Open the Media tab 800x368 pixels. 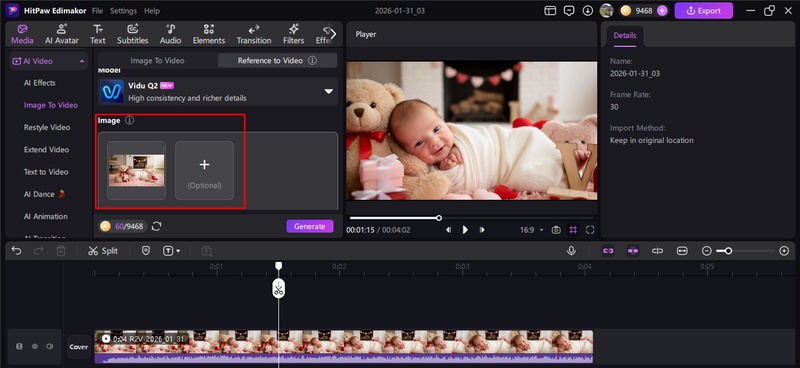click(x=22, y=34)
